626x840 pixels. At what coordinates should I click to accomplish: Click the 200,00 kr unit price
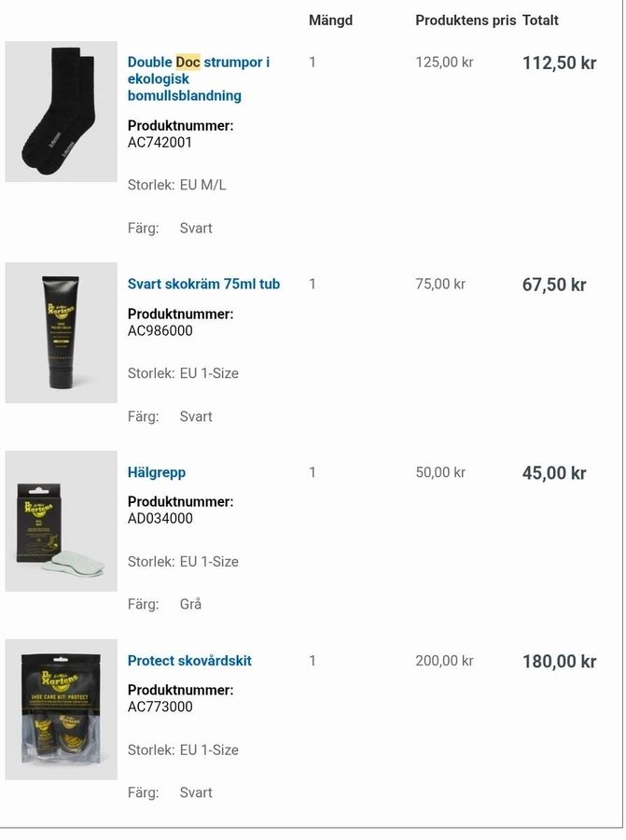point(444,661)
